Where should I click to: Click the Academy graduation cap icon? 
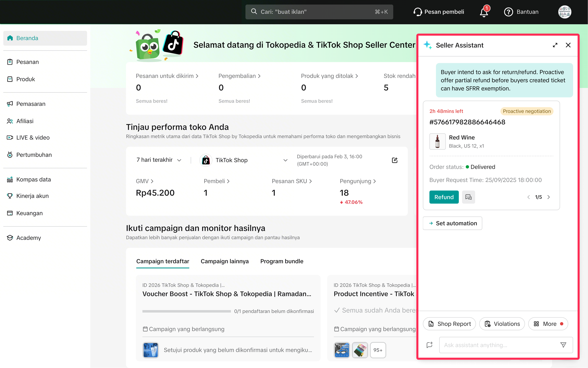pyautogui.click(x=10, y=238)
